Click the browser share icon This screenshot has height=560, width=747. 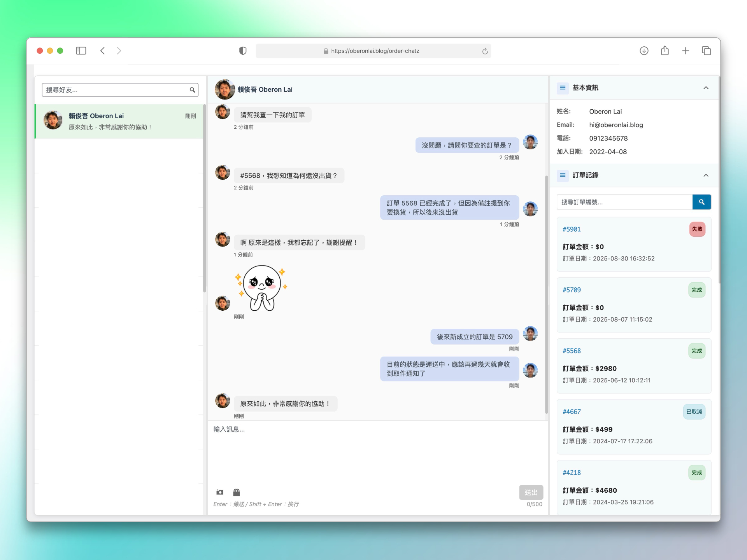pos(665,51)
